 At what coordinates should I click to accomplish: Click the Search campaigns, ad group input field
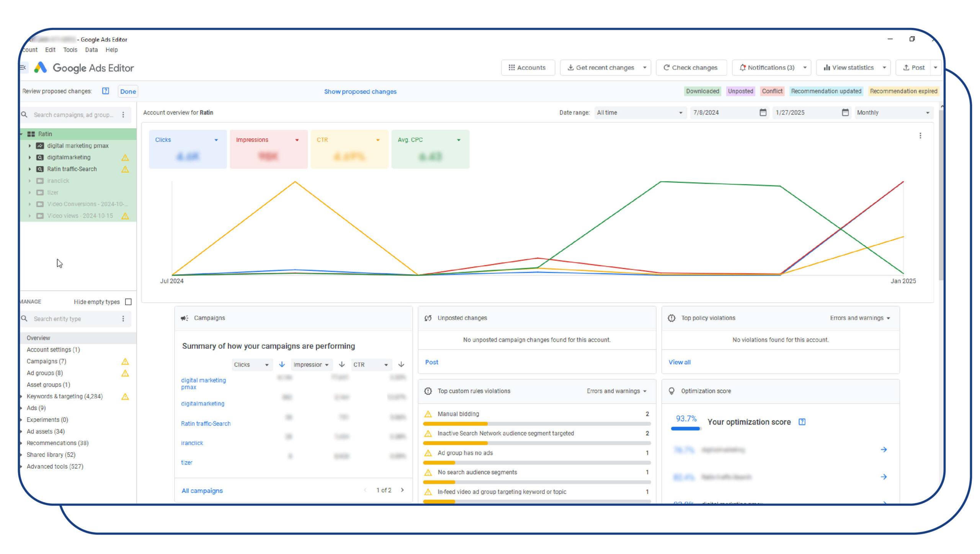(x=73, y=115)
